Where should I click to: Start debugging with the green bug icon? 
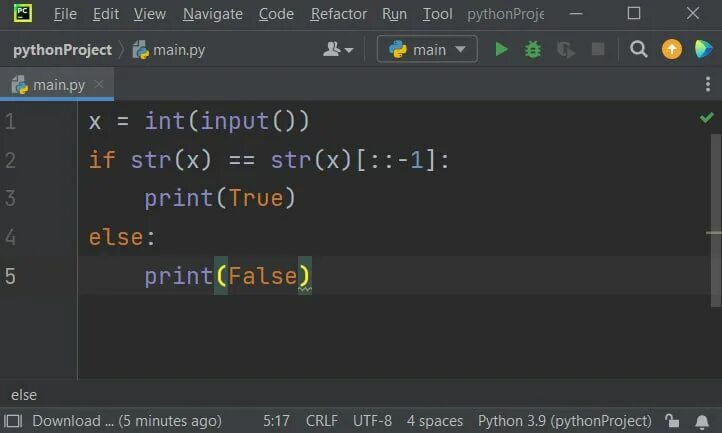[533, 49]
